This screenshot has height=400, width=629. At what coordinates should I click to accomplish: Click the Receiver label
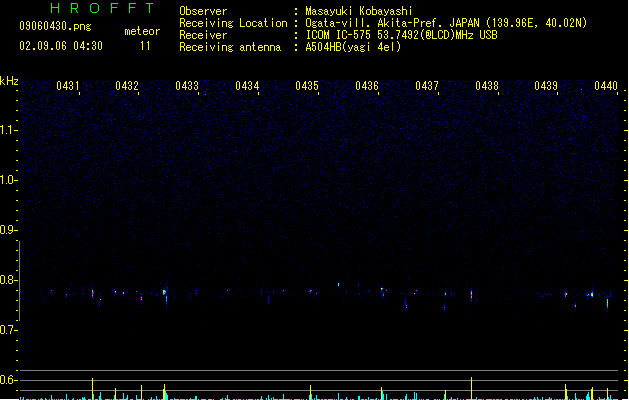click(203, 35)
